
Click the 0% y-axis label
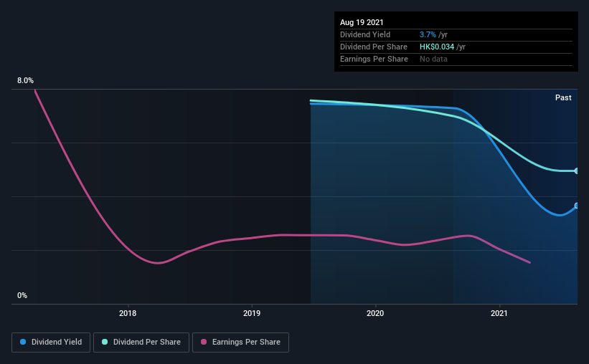22,296
